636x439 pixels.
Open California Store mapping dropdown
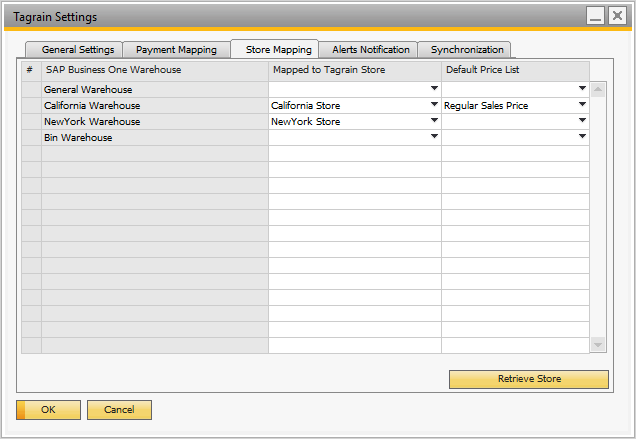pyautogui.click(x=434, y=105)
